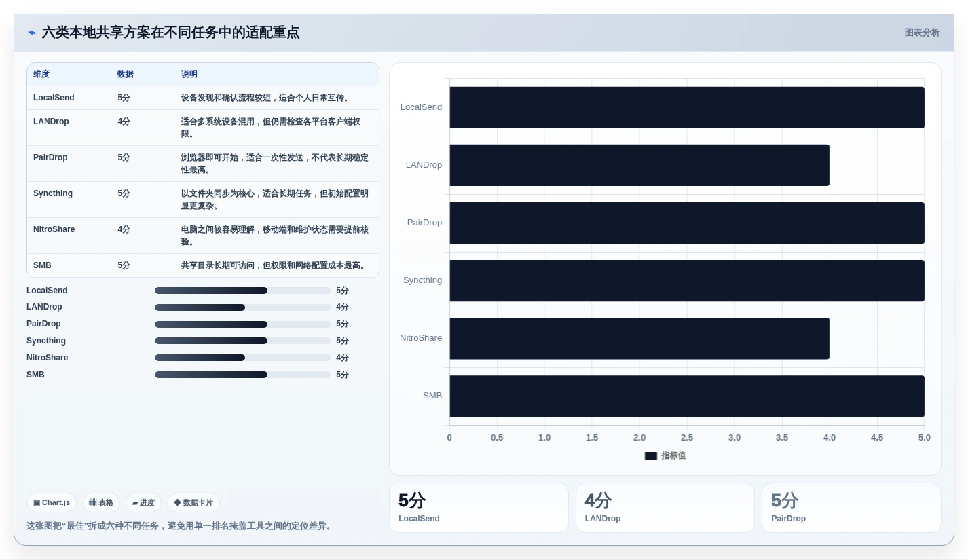Click the PairDrop bar in the chart
The width and height of the screenshot is (968, 560).
coord(687,223)
